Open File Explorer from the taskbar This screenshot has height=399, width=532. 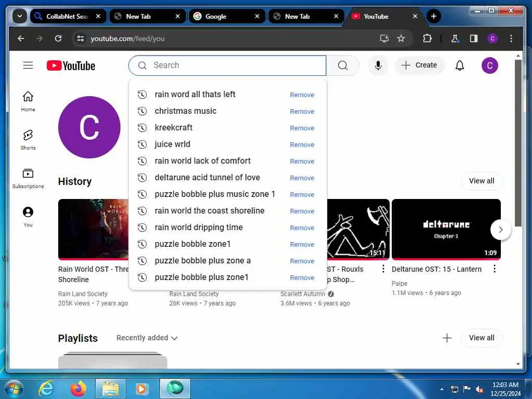coord(111,389)
